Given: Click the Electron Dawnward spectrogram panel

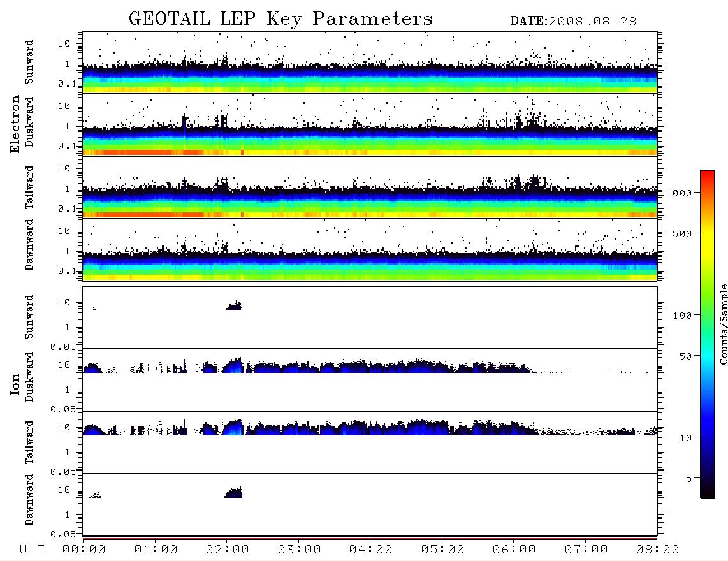Looking at the screenshot, I should (x=370, y=249).
